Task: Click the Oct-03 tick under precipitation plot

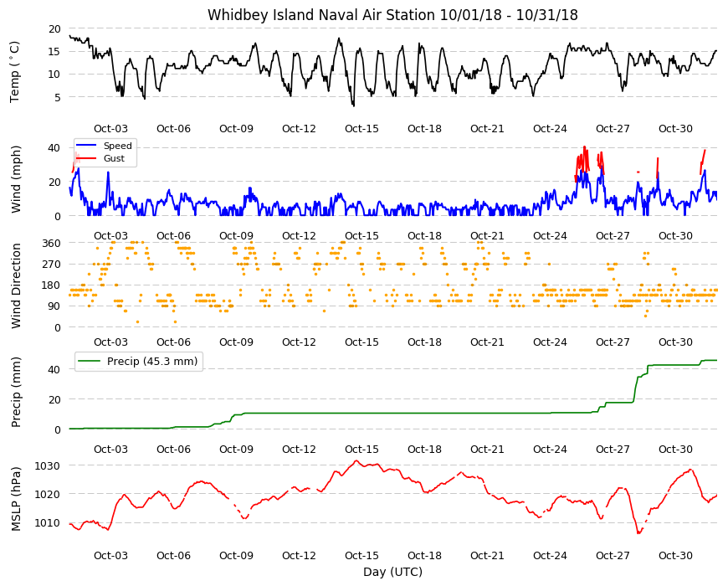Action: click(110, 449)
